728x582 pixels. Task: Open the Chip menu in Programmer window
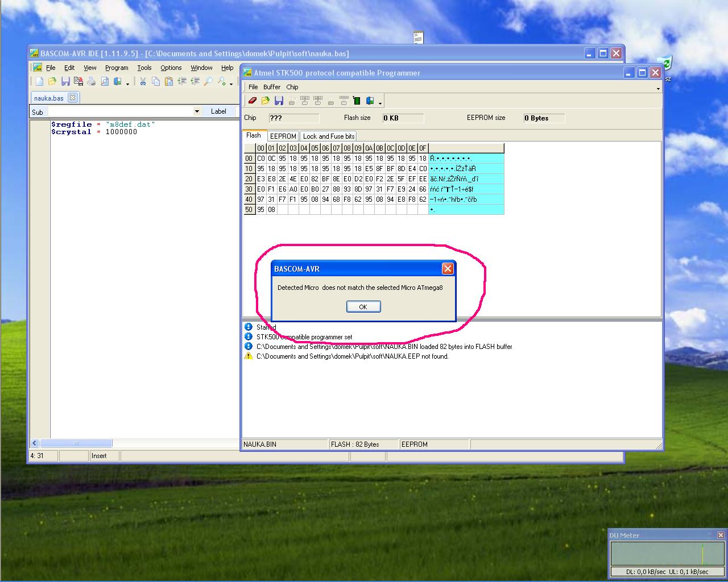pos(292,87)
